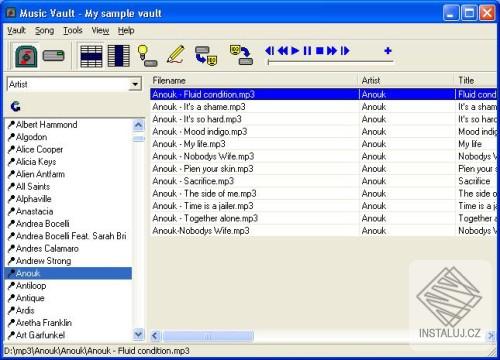The image size is (500, 360).
Task: Click the pencil edit tags icon
Action: [x=175, y=54]
